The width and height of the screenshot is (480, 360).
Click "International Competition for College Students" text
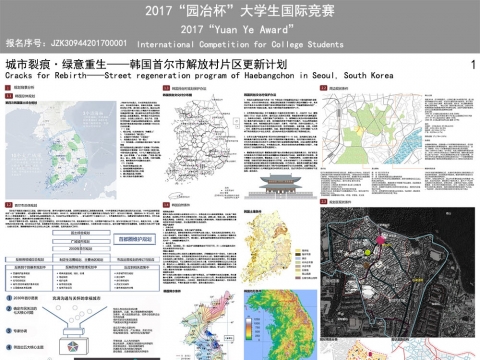point(240,44)
